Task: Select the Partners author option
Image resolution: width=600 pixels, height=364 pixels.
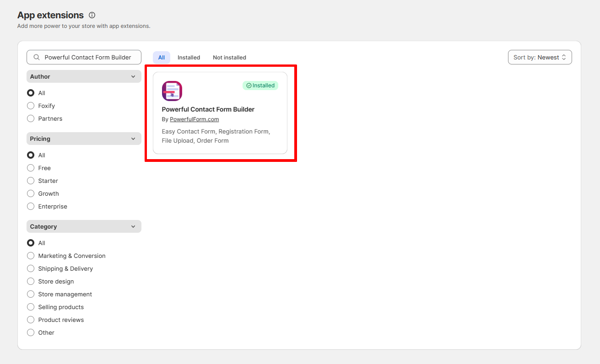Action: coord(45,118)
